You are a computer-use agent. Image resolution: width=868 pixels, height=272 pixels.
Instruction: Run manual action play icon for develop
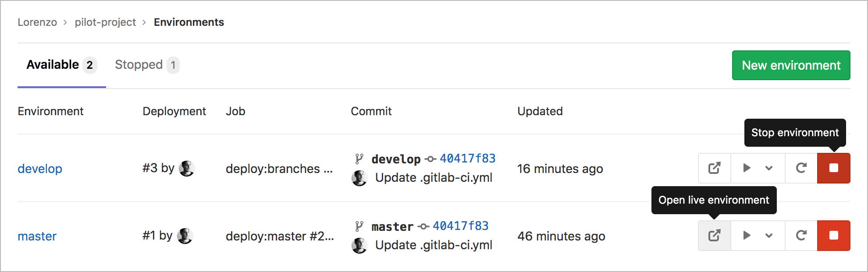pos(747,168)
